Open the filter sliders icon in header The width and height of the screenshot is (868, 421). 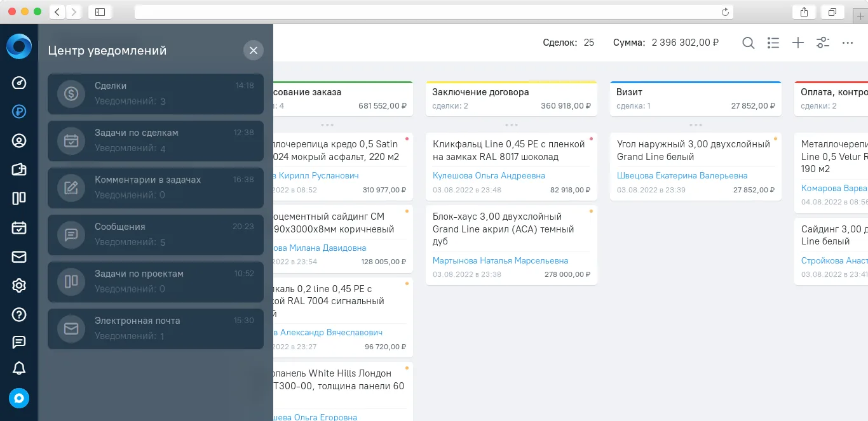point(823,43)
